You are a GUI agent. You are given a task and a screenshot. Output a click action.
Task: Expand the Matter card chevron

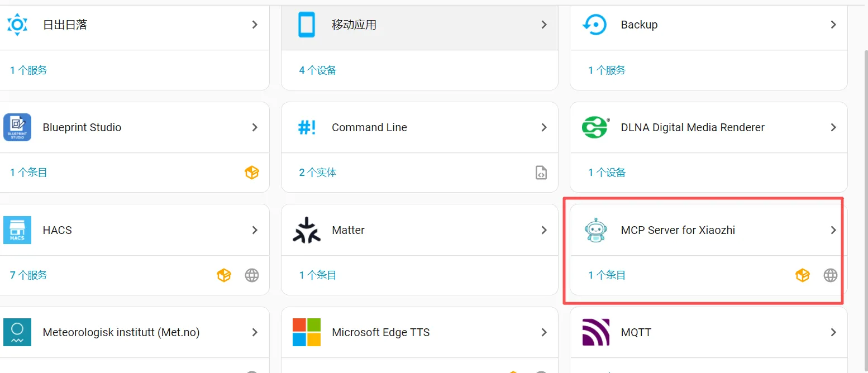tap(544, 230)
